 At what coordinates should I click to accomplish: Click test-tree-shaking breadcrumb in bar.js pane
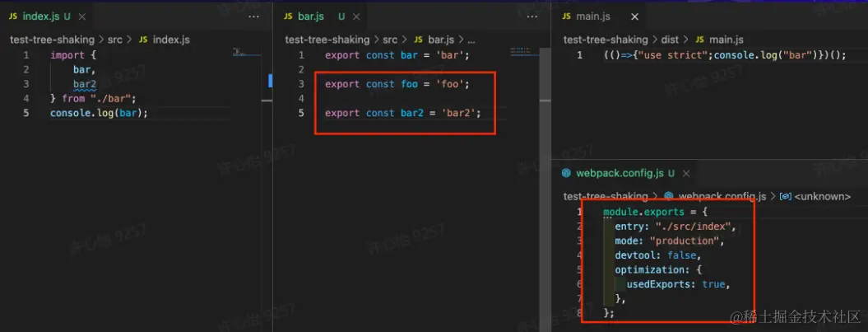pos(327,40)
